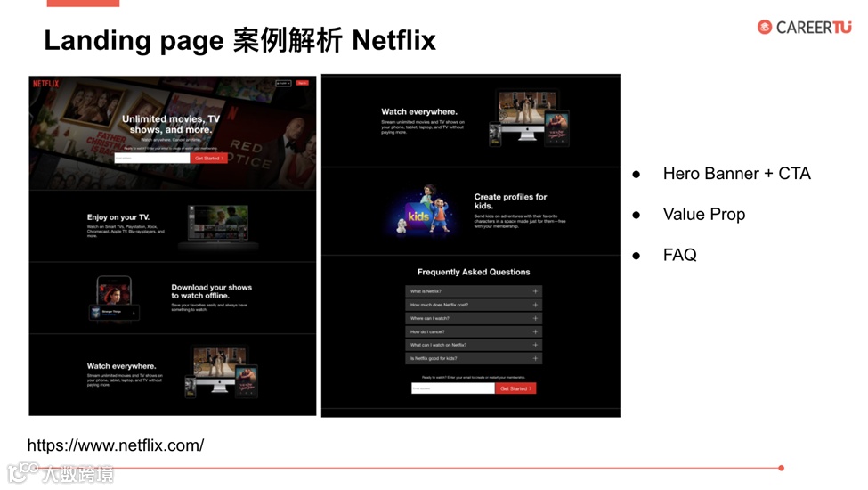This screenshot has height=490, width=868.
Task: Click the hero banner Get Started button
Action: click(209, 159)
